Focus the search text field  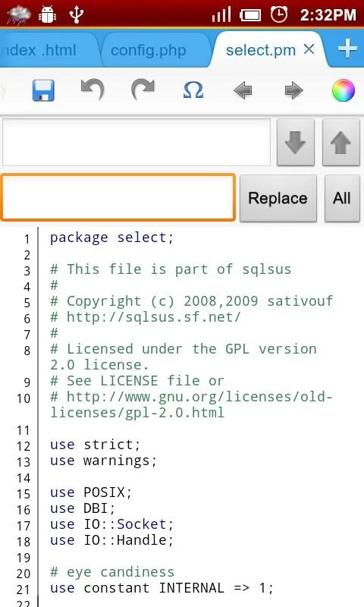point(136,143)
